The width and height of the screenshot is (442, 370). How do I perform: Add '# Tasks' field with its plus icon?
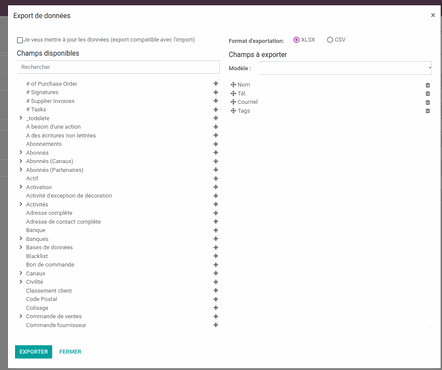click(216, 110)
